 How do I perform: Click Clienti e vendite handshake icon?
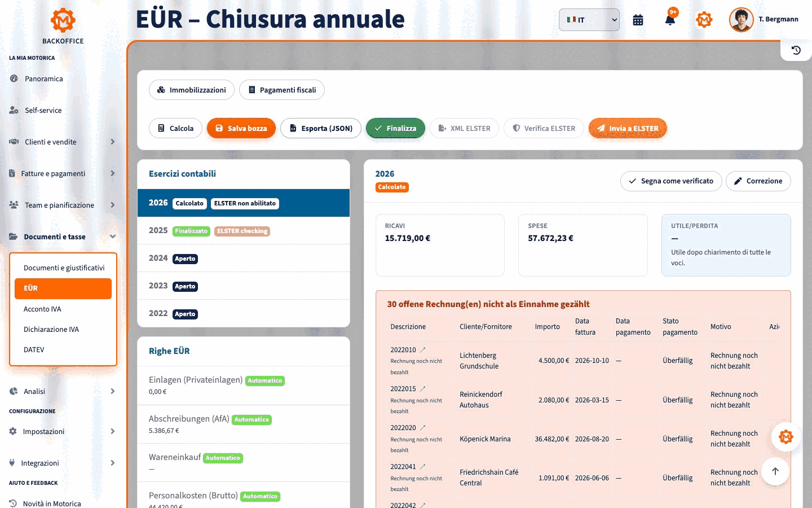coord(14,142)
